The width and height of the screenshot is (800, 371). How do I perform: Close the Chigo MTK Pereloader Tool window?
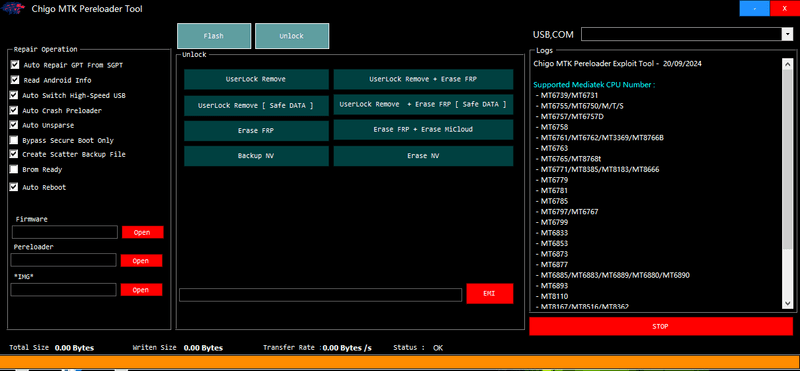coord(785,8)
